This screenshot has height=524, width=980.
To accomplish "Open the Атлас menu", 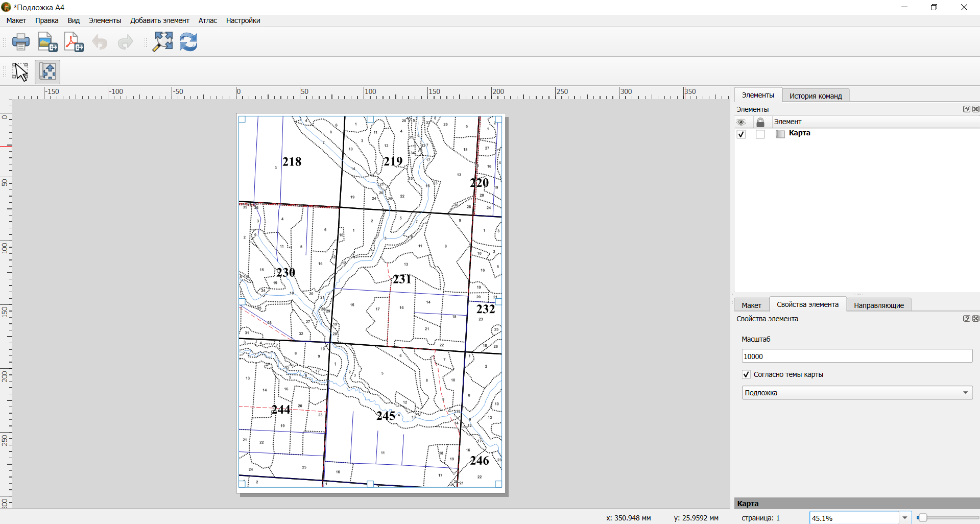I will click(x=208, y=20).
